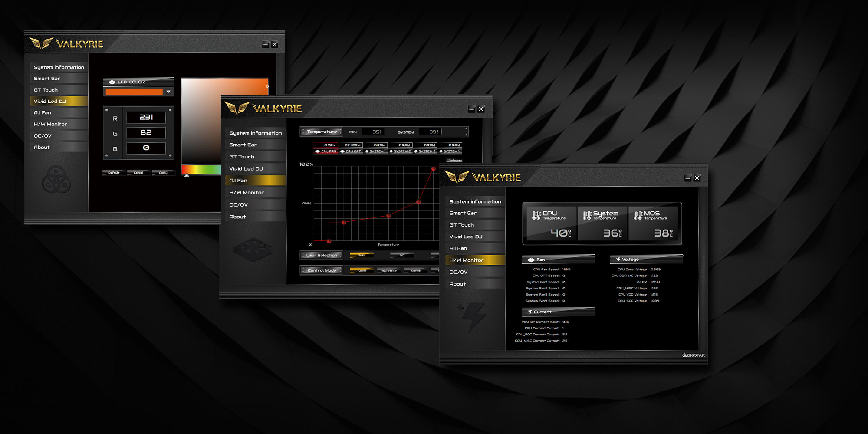
Task: Select Vivid Led DJ in LED window
Action: [59, 101]
